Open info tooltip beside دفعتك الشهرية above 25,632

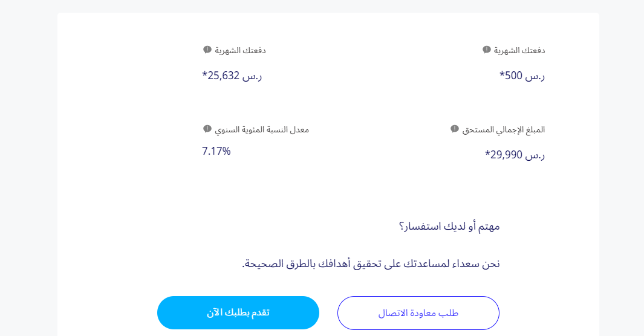tap(207, 50)
